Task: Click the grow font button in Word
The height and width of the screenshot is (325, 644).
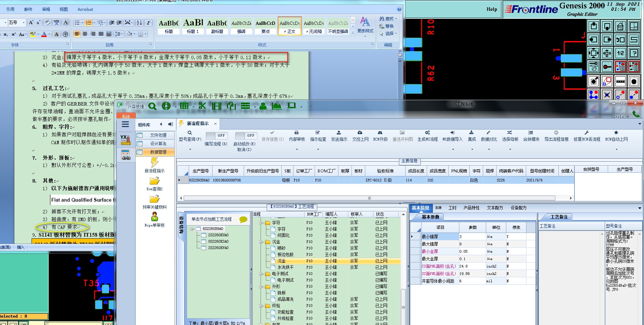Action: [31, 23]
